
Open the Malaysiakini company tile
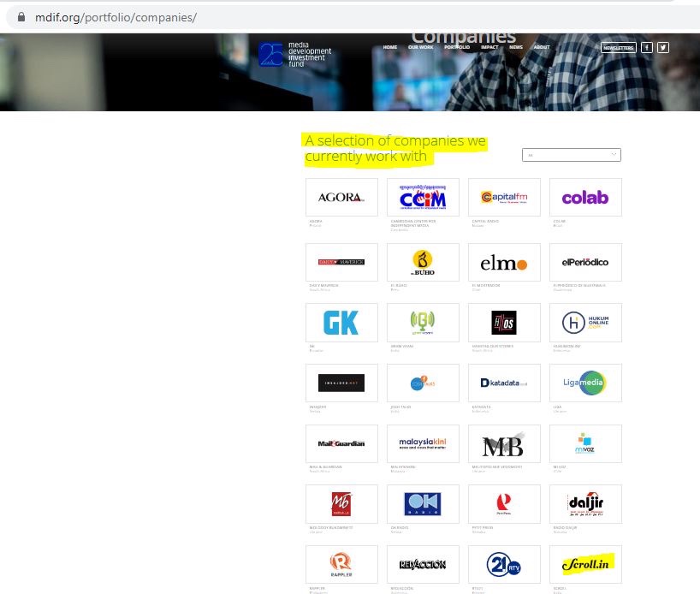(x=423, y=443)
